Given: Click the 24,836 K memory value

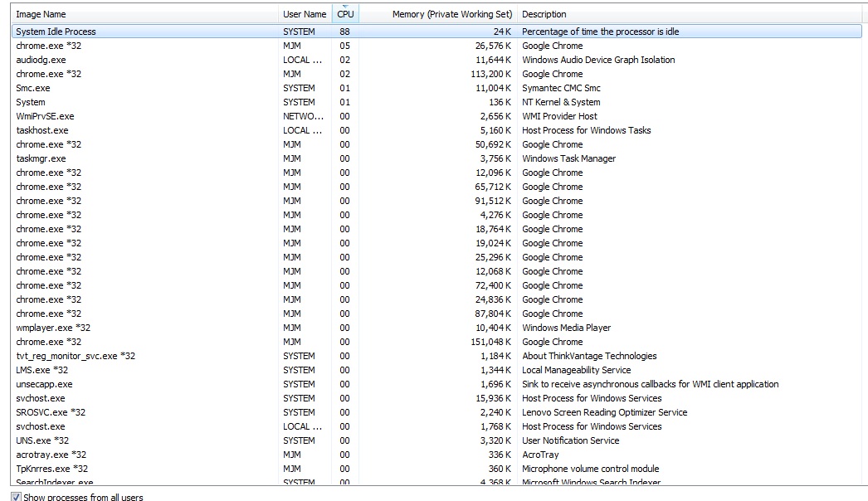Looking at the screenshot, I should [493, 299].
